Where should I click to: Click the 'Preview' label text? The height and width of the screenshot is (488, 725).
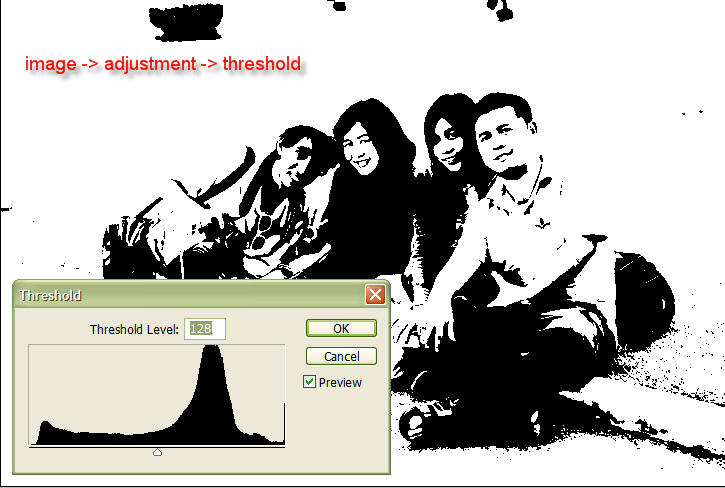point(340,383)
